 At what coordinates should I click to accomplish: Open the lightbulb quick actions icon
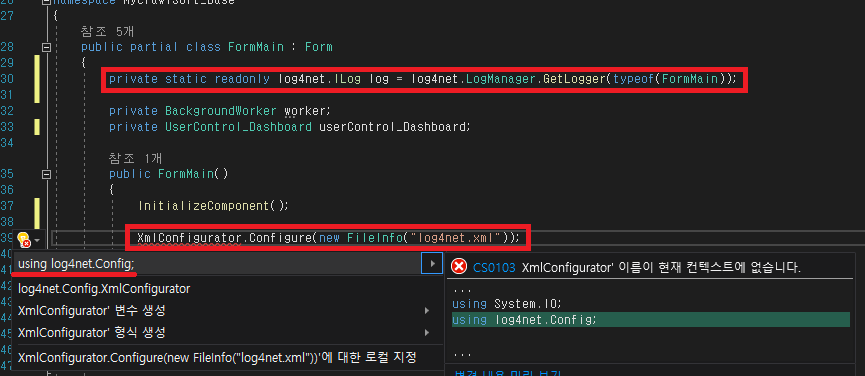point(23,240)
